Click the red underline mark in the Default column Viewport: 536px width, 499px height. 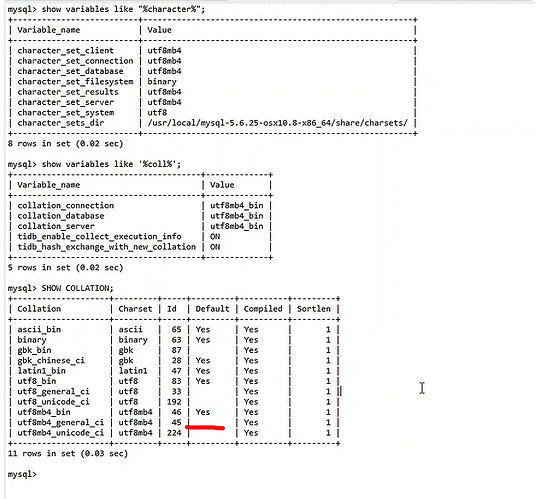205,427
